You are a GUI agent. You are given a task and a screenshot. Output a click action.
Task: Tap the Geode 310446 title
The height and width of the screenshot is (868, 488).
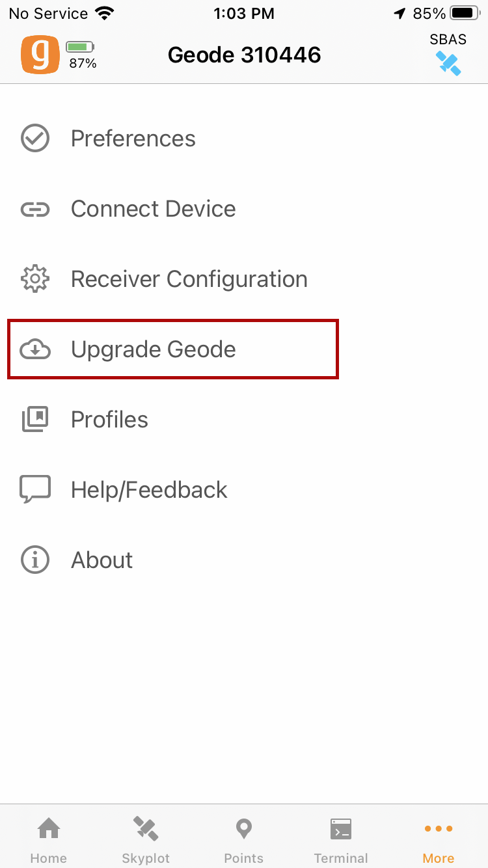click(x=245, y=55)
